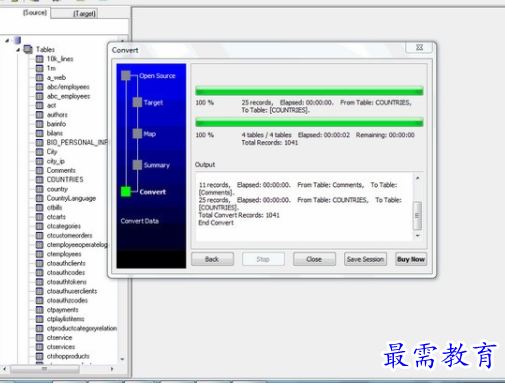Screen dimensions: 505x387
Task: Click the overall tables progress bar
Action: [309, 122]
